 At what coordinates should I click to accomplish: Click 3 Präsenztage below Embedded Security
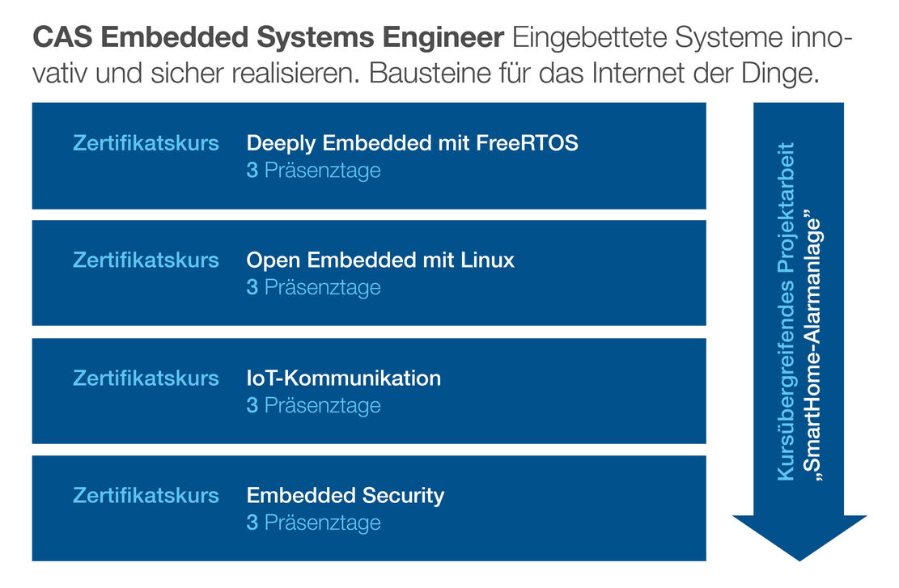point(313,522)
